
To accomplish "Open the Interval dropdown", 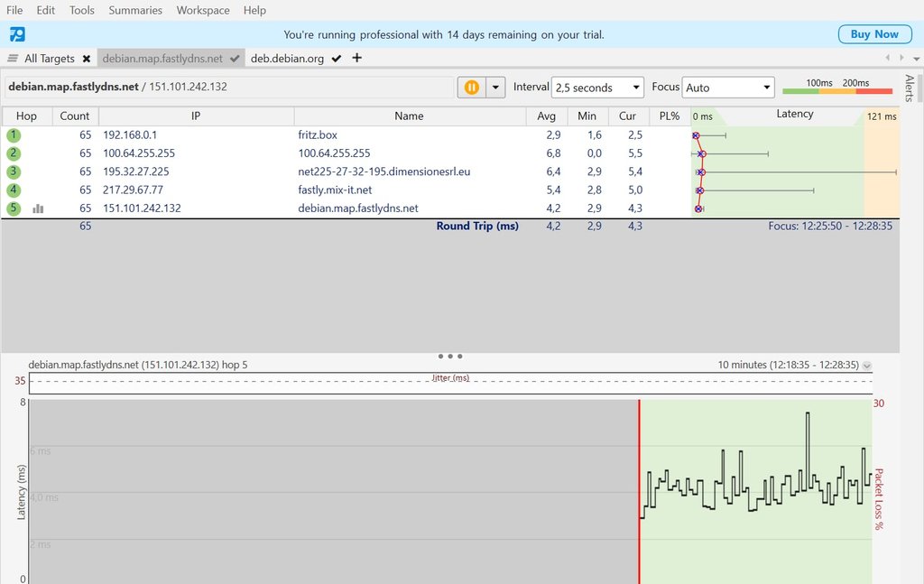I will point(597,88).
